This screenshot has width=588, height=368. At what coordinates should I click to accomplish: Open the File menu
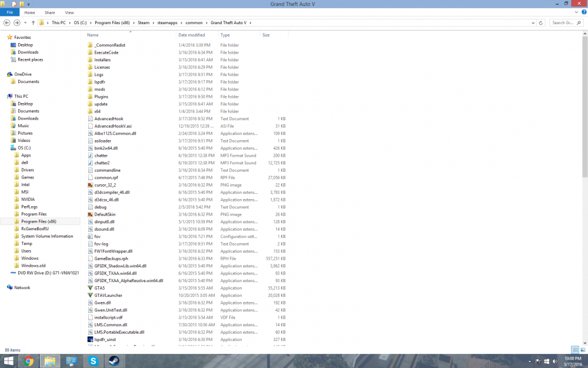pos(9,12)
